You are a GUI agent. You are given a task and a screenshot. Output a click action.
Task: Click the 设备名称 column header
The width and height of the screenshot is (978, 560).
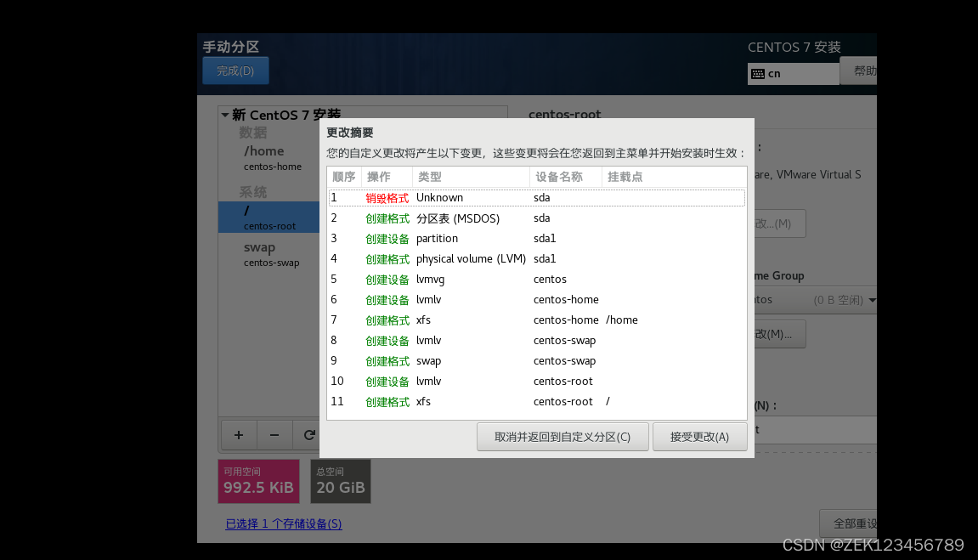click(x=566, y=177)
